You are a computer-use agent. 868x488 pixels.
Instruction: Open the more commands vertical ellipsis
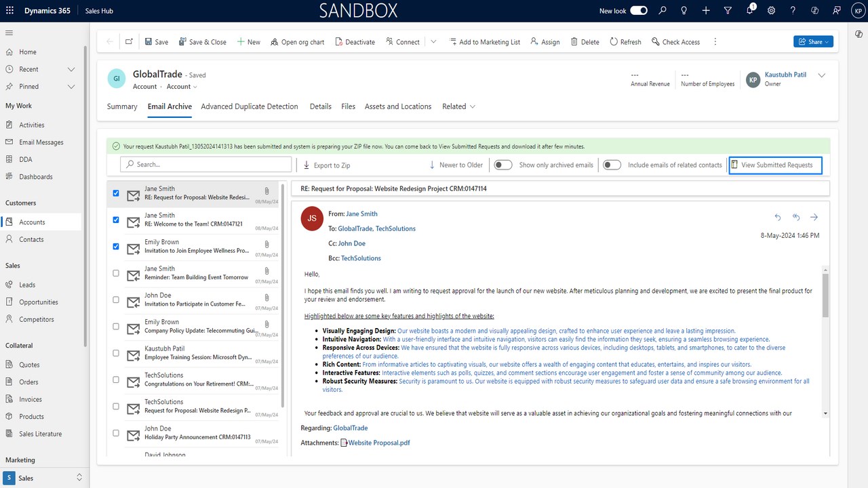coord(715,41)
